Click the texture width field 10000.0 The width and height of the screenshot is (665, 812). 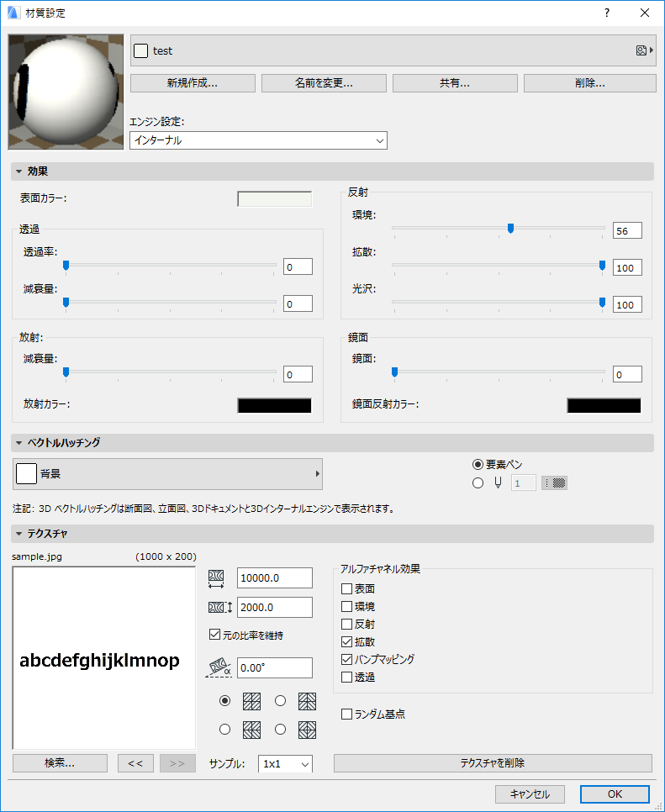click(275, 578)
